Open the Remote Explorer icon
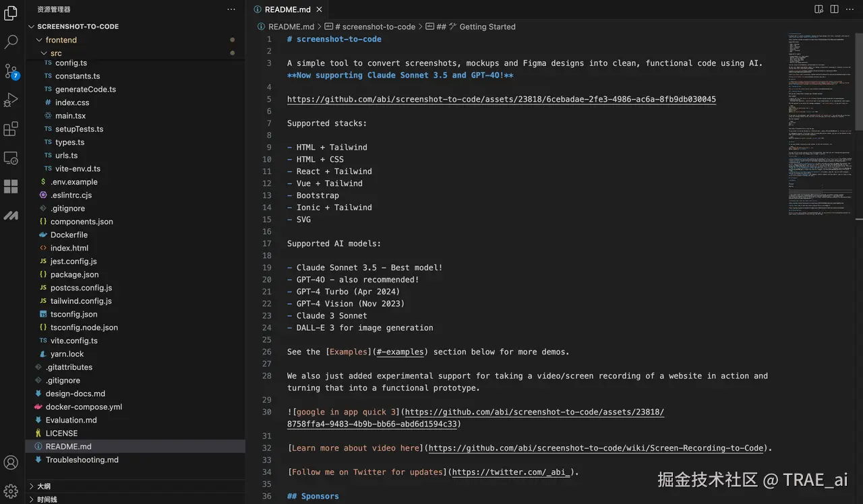This screenshot has width=863, height=504. tap(11, 158)
